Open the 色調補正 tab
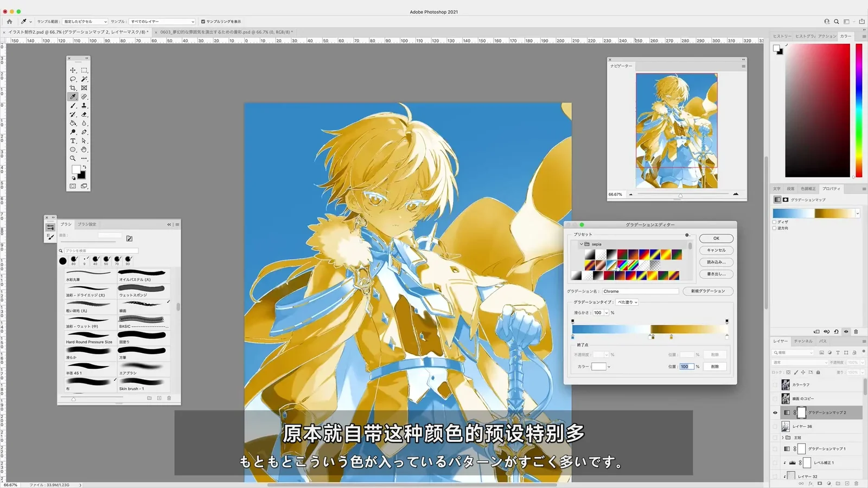Screen dimensions: 868x488 click(x=808, y=189)
